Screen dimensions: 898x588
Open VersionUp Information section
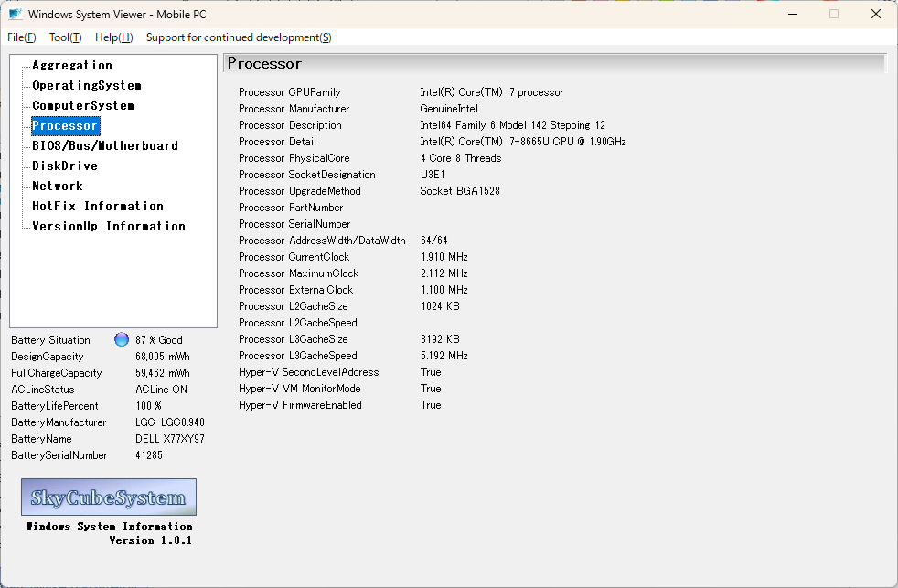[109, 226]
